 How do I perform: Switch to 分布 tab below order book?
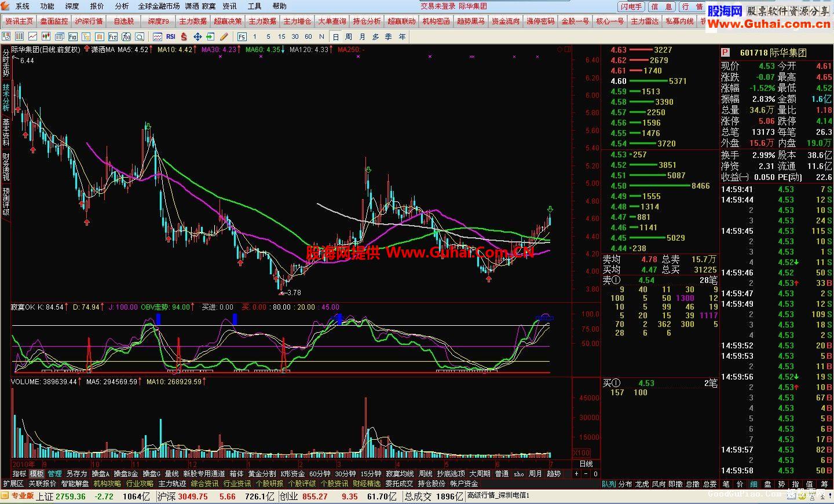point(625,484)
